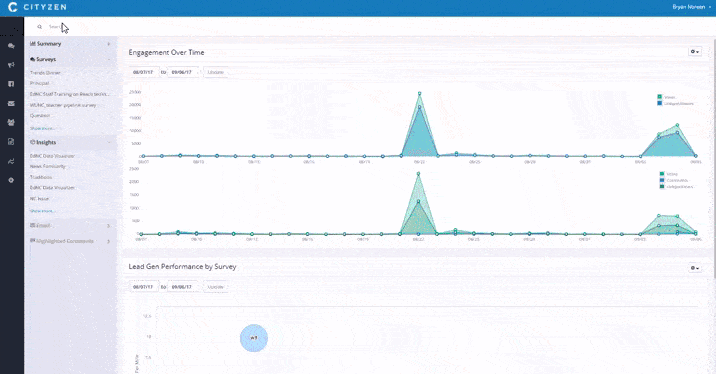
Task: Select the Surveys menu heading
Action: (x=43, y=59)
